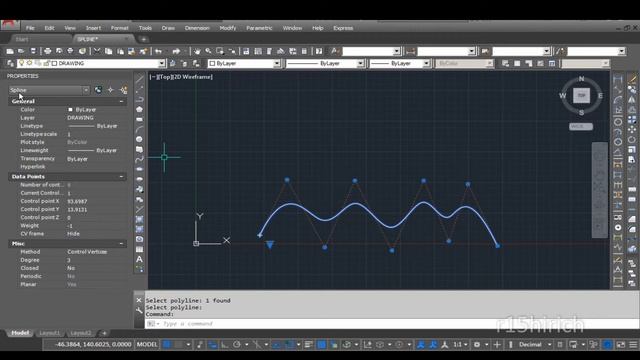Switch to the Layout1 tab
The height and width of the screenshot is (360, 640).
50,333
